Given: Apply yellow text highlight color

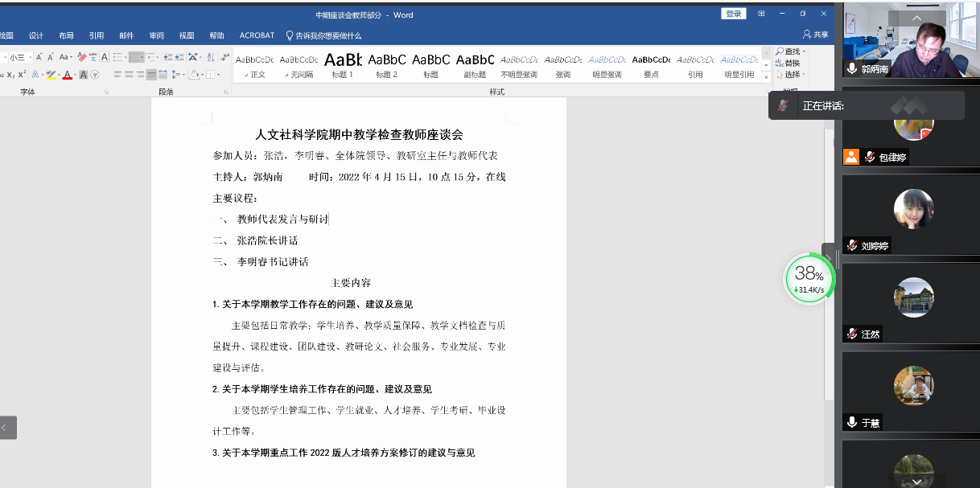Looking at the screenshot, I should 50,75.
